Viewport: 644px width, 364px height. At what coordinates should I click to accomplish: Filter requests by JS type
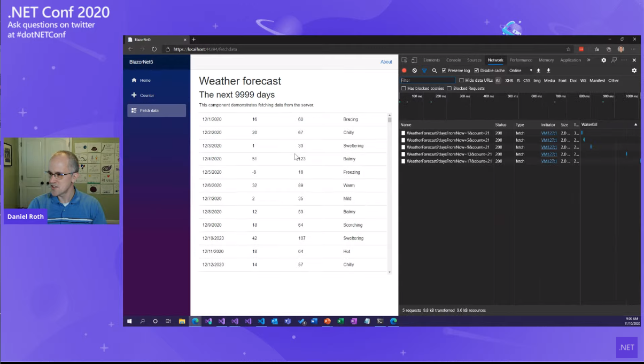click(x=518, y=81)
